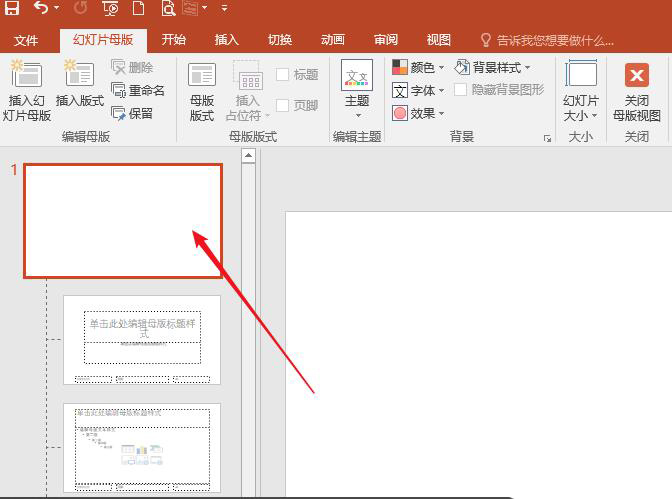The image size is (672, 499).
Task: Click the Save icon in quick access toolbar
Action: tap(12, 9)
